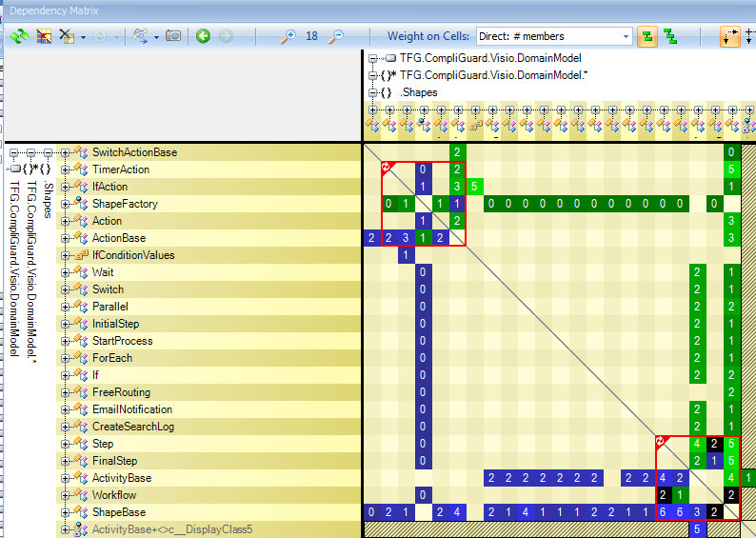Click the ShapeFactory class icon
The height and width of the screenshot is (538, 756).
(81, 204)
